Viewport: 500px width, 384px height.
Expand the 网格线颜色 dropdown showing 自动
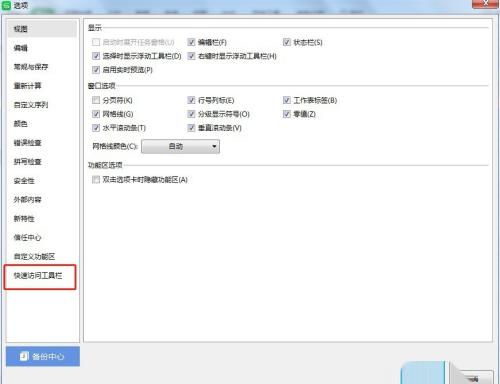[x=180, y=146]
